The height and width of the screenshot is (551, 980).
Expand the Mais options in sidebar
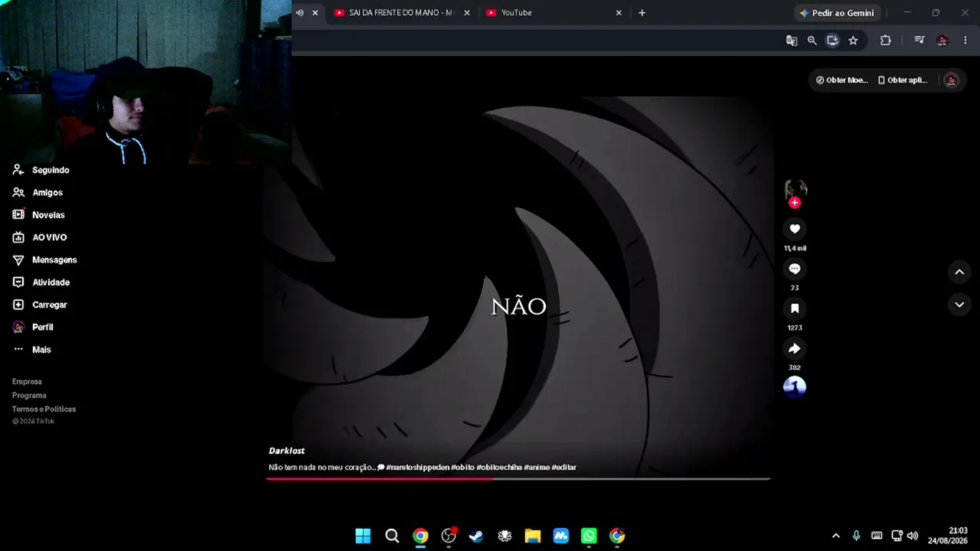[32, 350]
